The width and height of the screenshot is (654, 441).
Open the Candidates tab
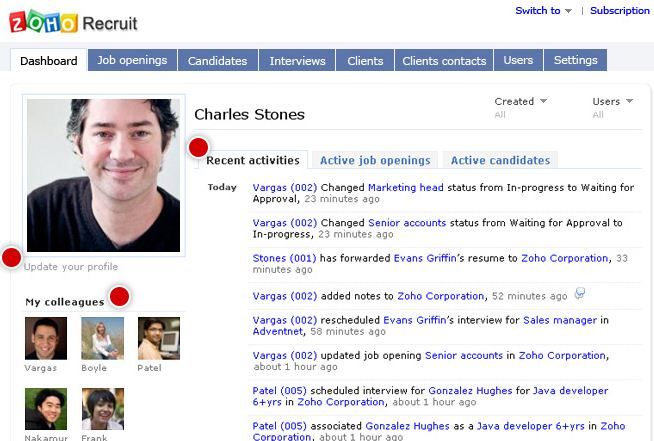click(x=217, y=61)
